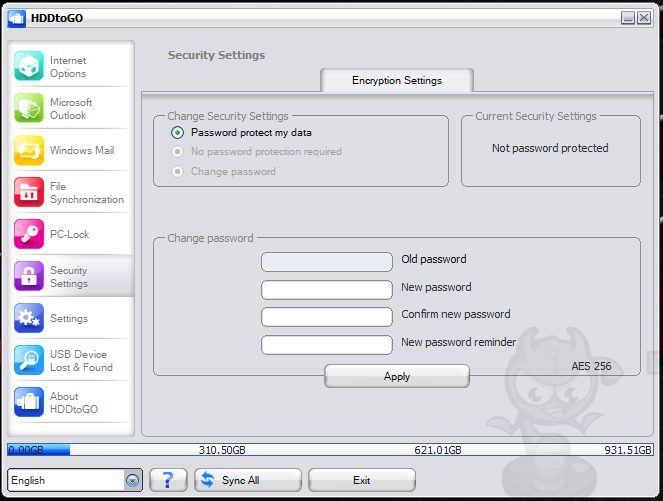Viewport: 663px width, 501px height.
Task: Select No password protection required option
Action: 177,151
